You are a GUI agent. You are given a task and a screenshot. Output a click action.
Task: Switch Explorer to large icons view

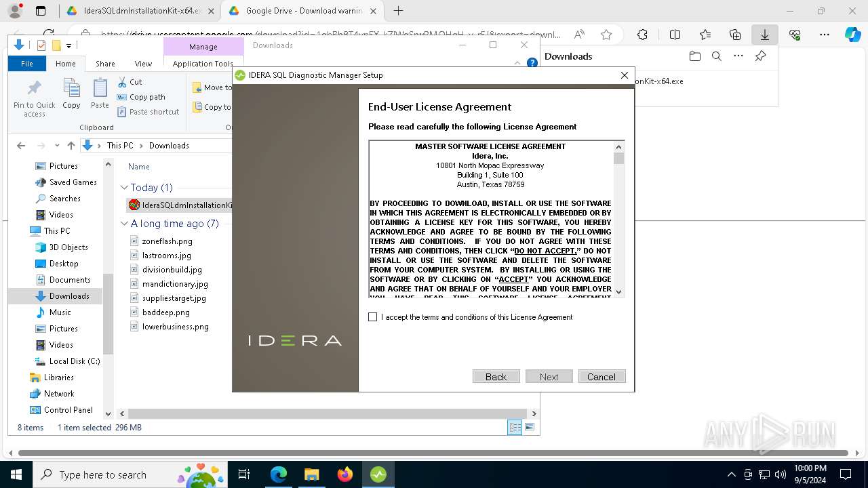(530, 427)
